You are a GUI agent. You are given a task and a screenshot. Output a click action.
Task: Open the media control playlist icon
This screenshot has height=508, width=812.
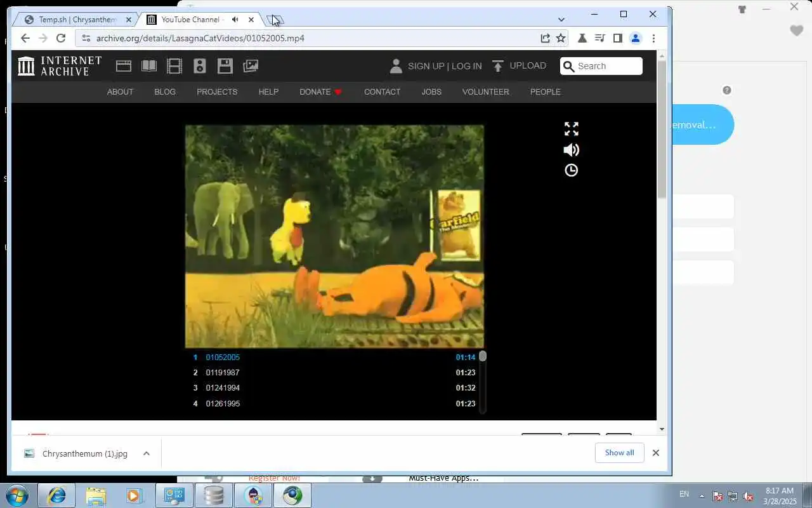[600, 38]
